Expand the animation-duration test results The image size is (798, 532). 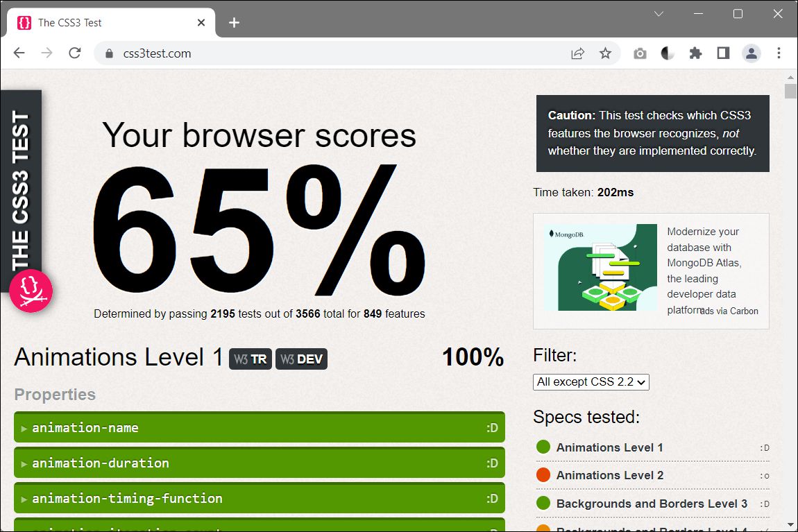pyautogui.click(x=259, y=463)
